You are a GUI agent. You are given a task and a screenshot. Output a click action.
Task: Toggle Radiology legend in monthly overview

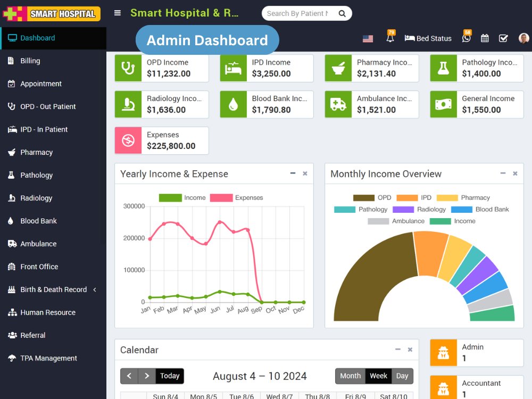click(419, 209)
